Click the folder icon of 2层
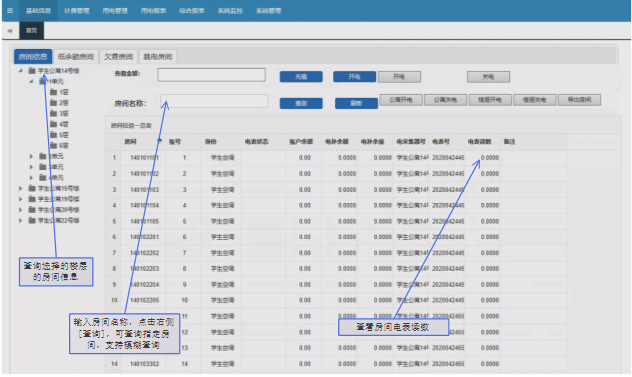 [53, 103]
